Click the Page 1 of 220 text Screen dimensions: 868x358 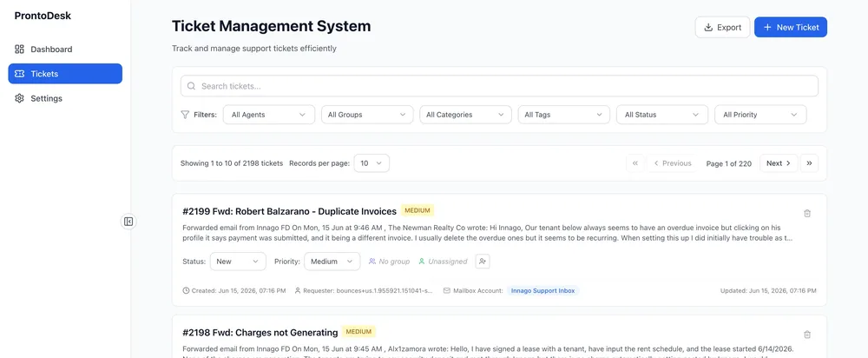729,163
